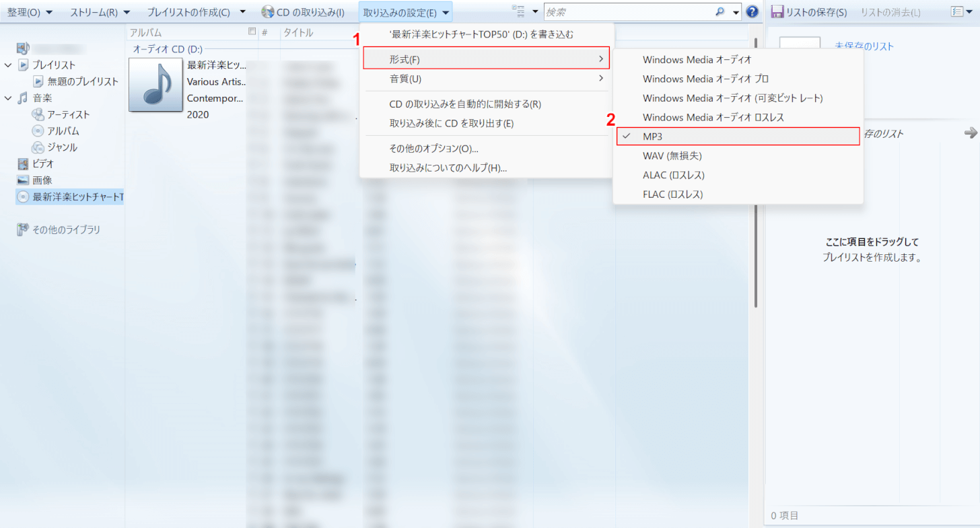980x528 pixels.
Task: Select MP3 format option
Action: 738,137
